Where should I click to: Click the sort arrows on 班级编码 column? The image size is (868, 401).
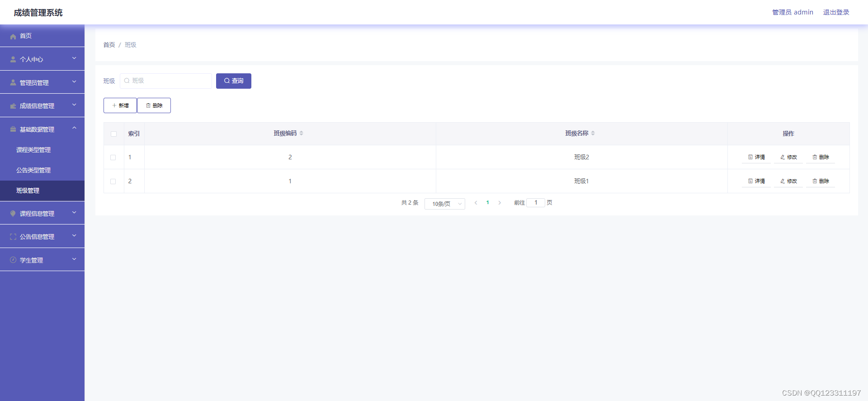pyautogui.click(x=302, y=133)
